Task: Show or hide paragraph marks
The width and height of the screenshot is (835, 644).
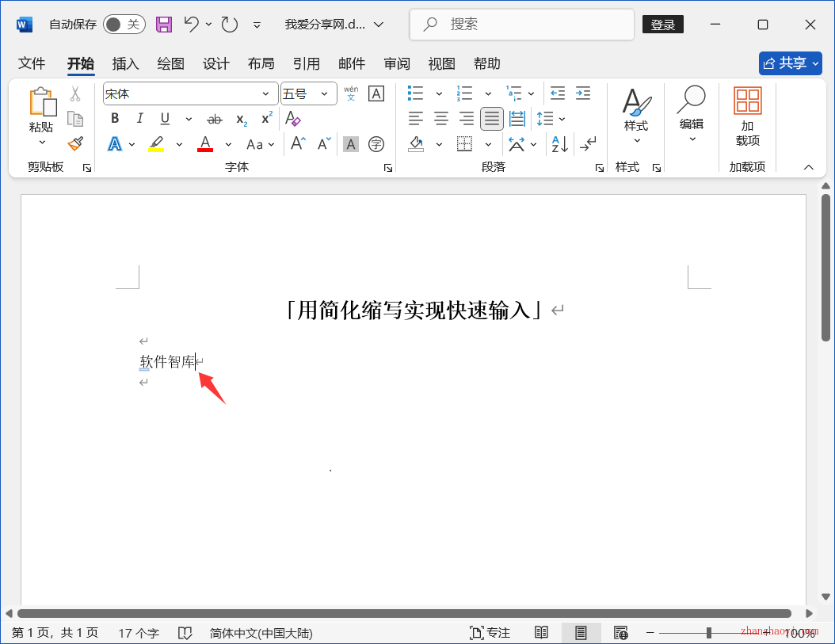Action: tap(588, 144)
